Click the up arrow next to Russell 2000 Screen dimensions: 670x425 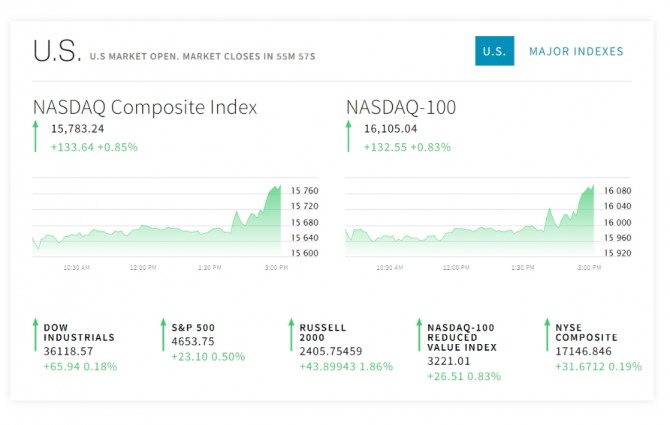click(x=291, y=335)
